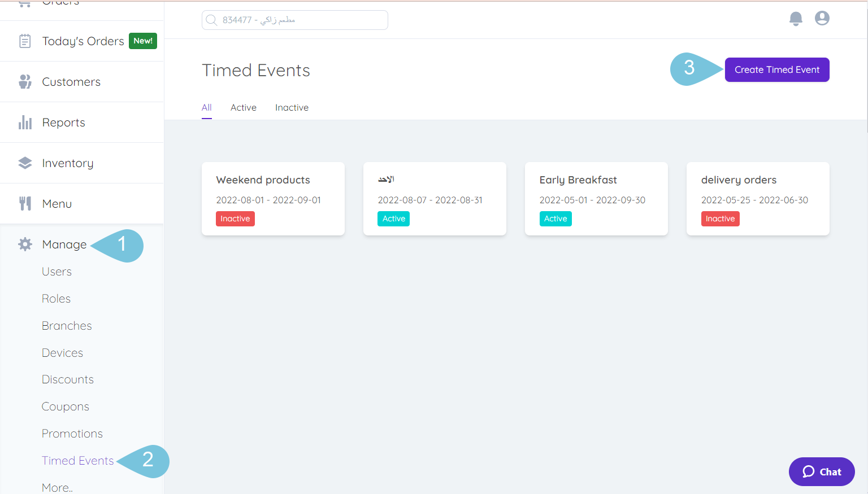The width and height of the screenshot is (868, 494).
Task: Switch to the Inactive events tab
Action: point(292,107)
